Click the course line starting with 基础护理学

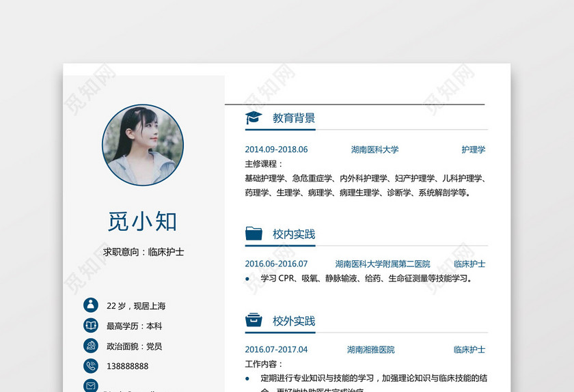coord(366,178)
